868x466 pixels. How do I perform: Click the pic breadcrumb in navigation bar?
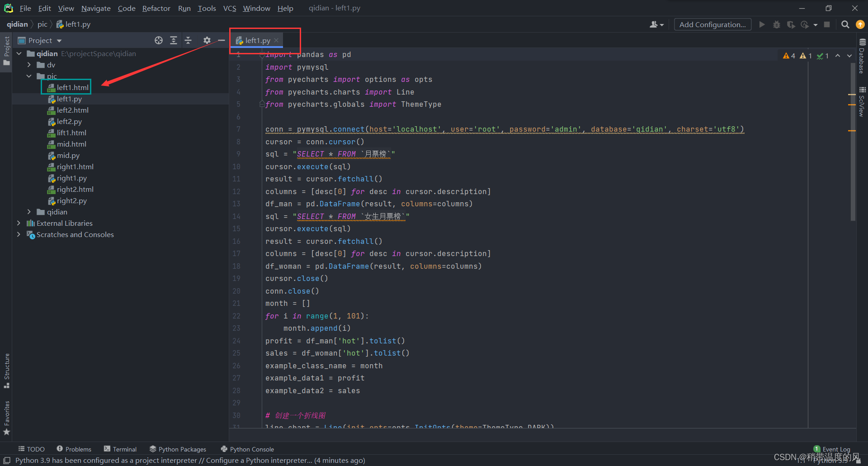click(x=42, y=24)
